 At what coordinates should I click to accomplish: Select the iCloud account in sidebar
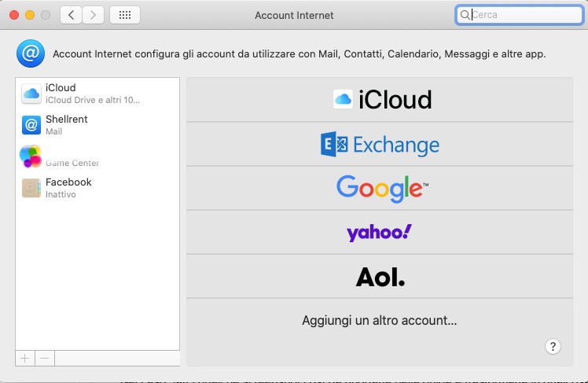click(x=97, y=94)
